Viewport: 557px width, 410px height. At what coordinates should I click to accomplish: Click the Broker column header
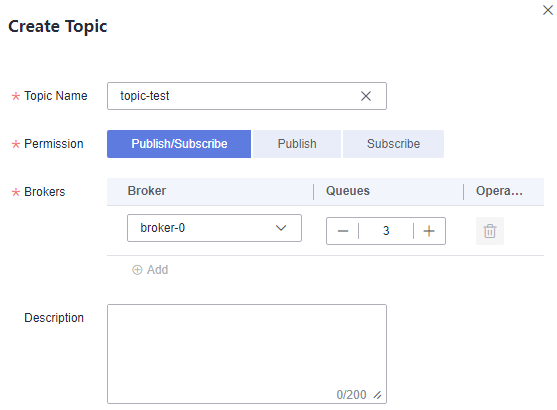click(147, 191)
